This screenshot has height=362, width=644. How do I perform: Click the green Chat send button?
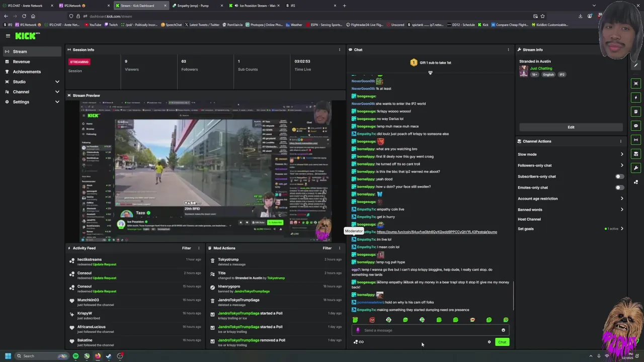[502, 342]
